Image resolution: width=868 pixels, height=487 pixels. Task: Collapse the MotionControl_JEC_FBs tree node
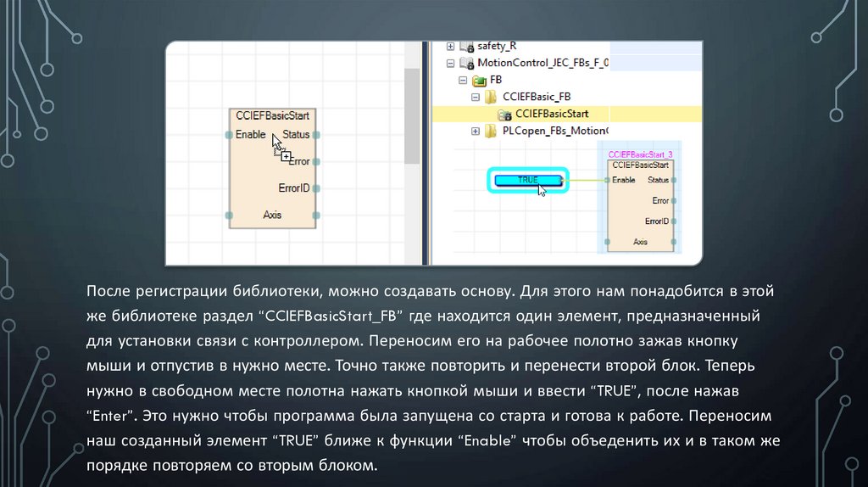pyautogui.click(x=450, y=63)
